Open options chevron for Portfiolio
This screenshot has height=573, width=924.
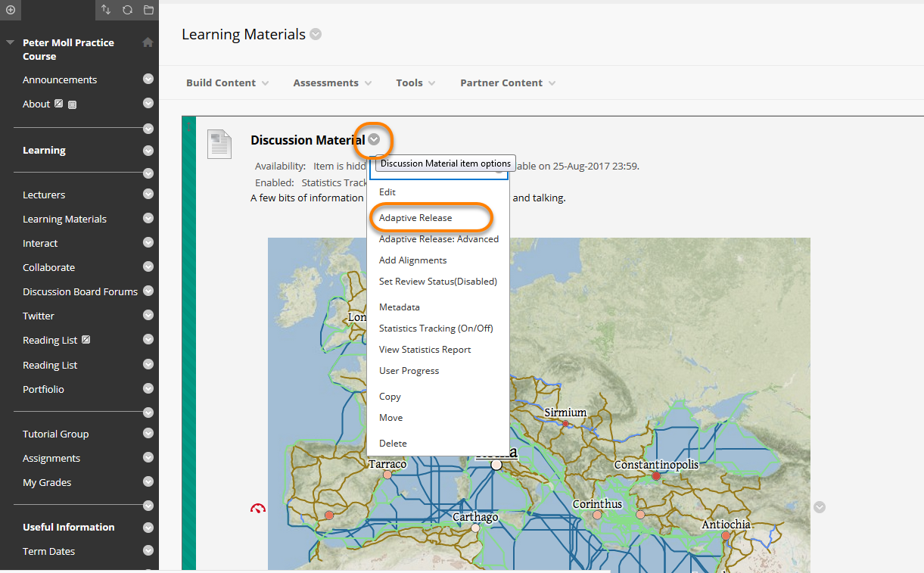[x=148, y=388]
